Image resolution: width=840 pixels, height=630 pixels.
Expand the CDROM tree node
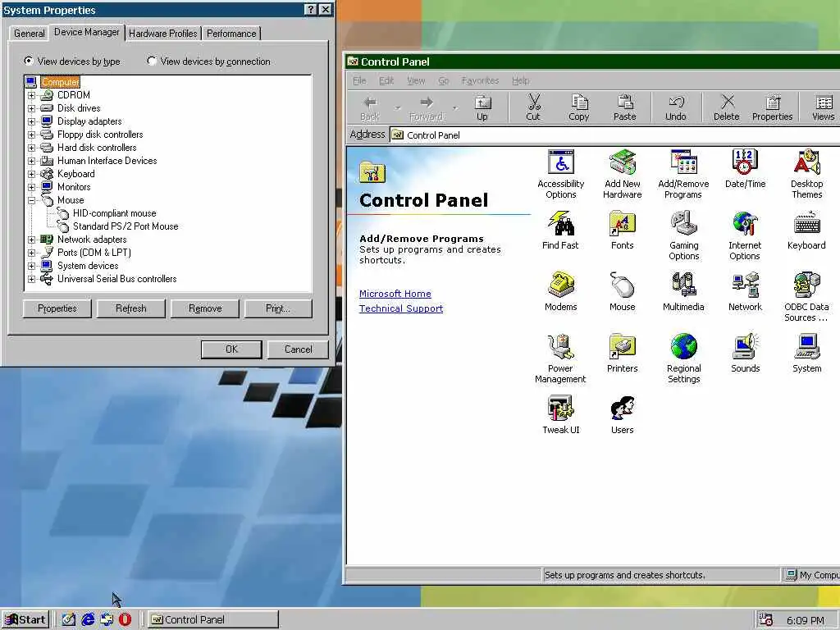pos(32,95)
